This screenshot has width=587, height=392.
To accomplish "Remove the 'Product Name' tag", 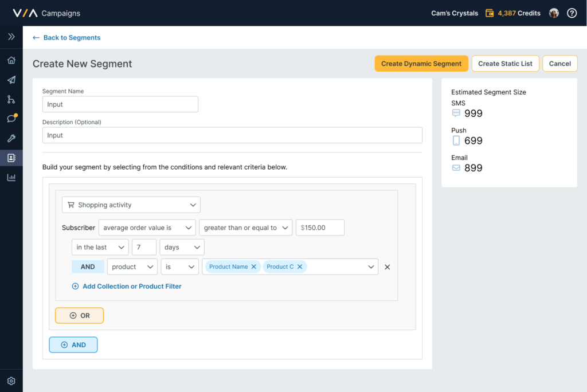I will tap(254, 266).
